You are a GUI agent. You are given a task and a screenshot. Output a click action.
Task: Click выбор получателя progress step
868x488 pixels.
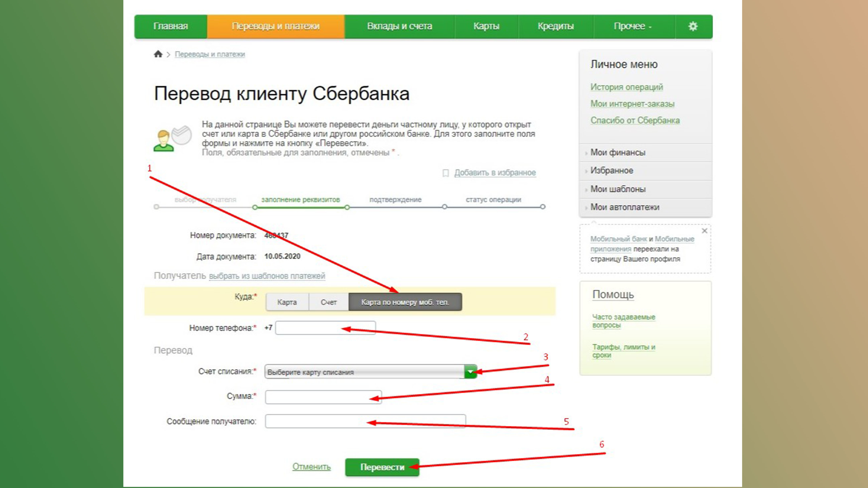coord(205,200)
